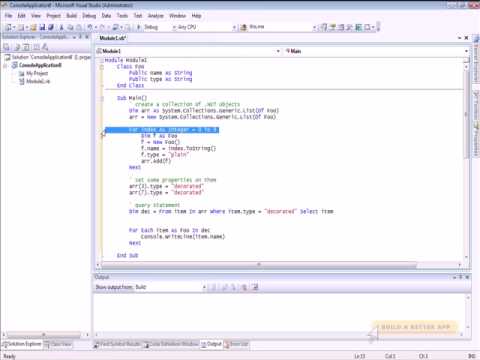Select the Module1.vb document tab
Viewport: 480px width, 360px height.
[x=112, y=38]
